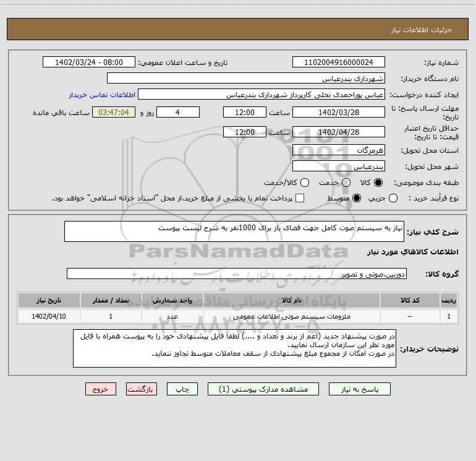Click the delivery city field بندرعباس
Viewport: 476px width, 461px height.
(x=339, y=166)
